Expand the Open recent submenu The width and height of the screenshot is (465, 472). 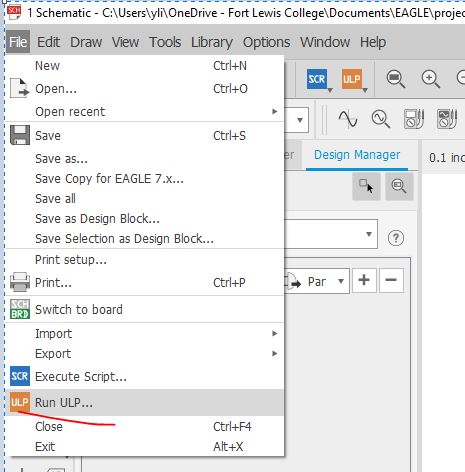pyautogui.click(x=145, y=112)
